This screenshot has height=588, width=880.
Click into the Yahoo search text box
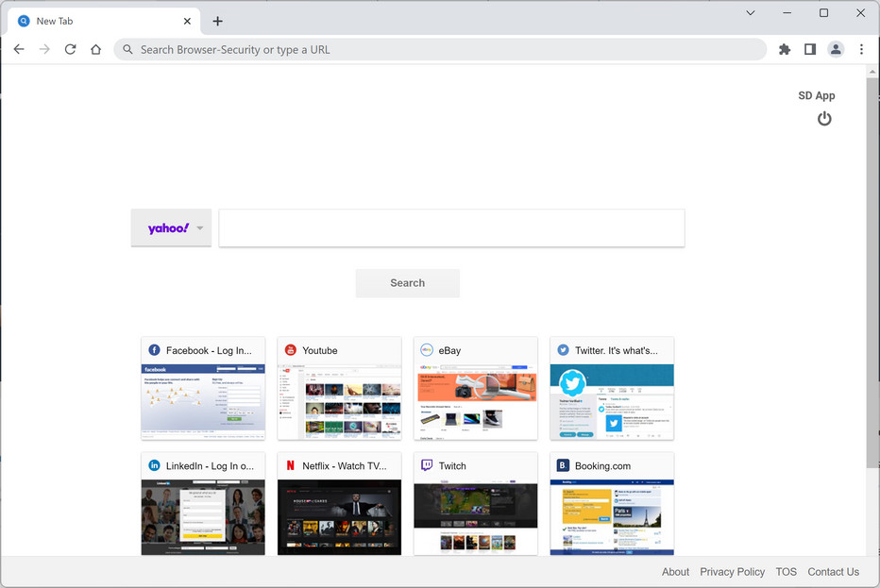(451, 227)
